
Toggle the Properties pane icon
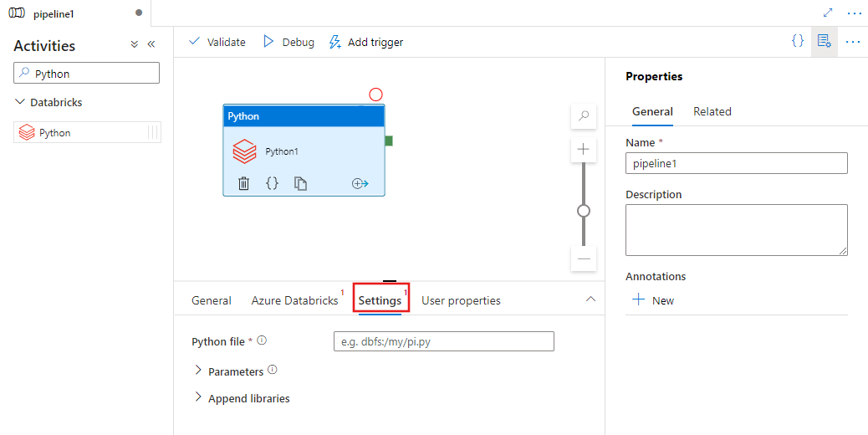click(824, 41)
